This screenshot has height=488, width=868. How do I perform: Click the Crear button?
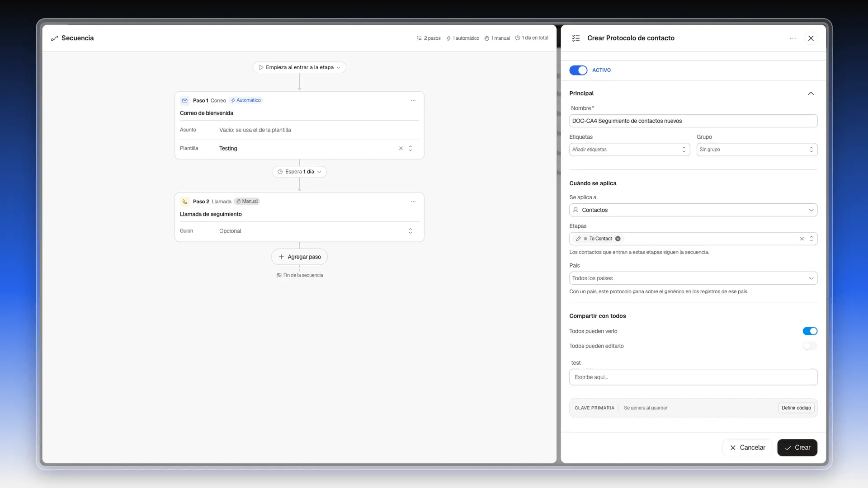[x=797, y=447]
